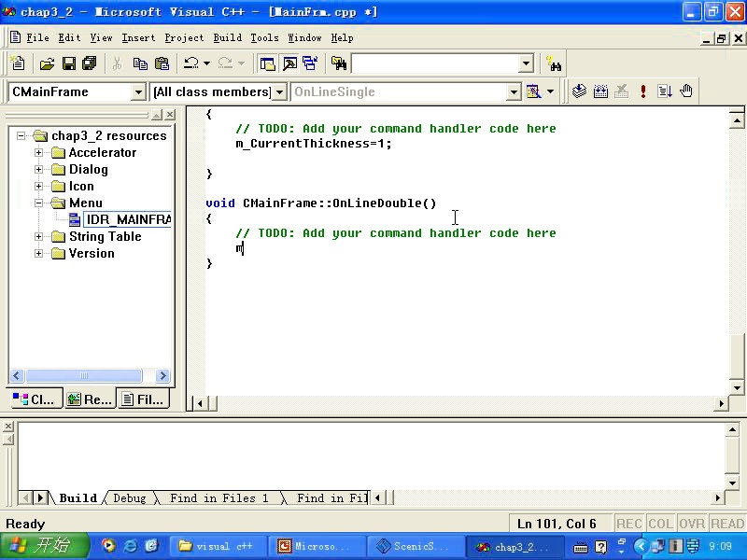Click the WizardBar actions wand icon
The height and width of the screenshot is (560, 747).
point(533,91)
